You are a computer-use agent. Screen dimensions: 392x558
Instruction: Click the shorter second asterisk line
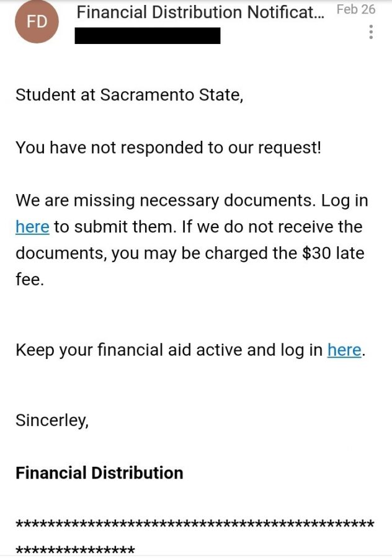tap(75, 550)
